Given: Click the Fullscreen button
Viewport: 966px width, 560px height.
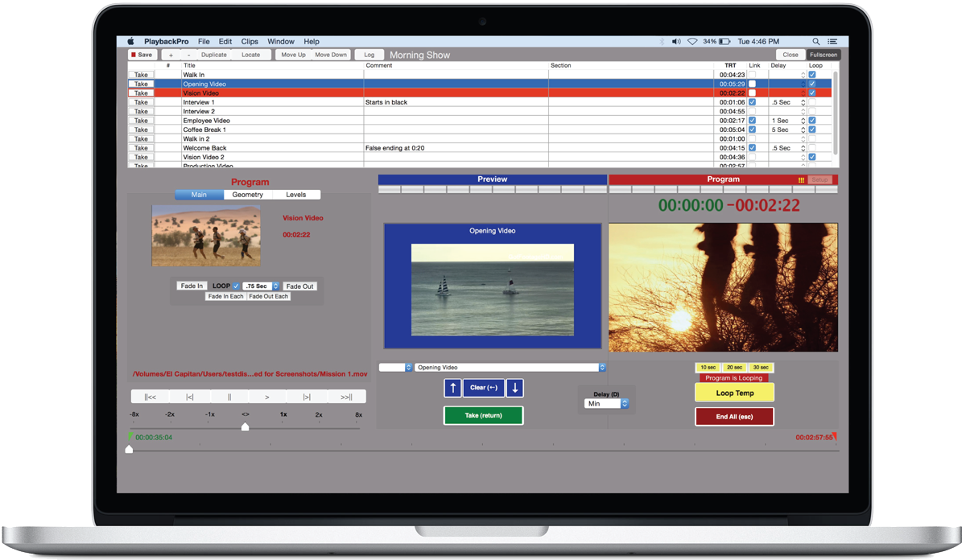Looking at the screenshot, I should coord(823,55).
